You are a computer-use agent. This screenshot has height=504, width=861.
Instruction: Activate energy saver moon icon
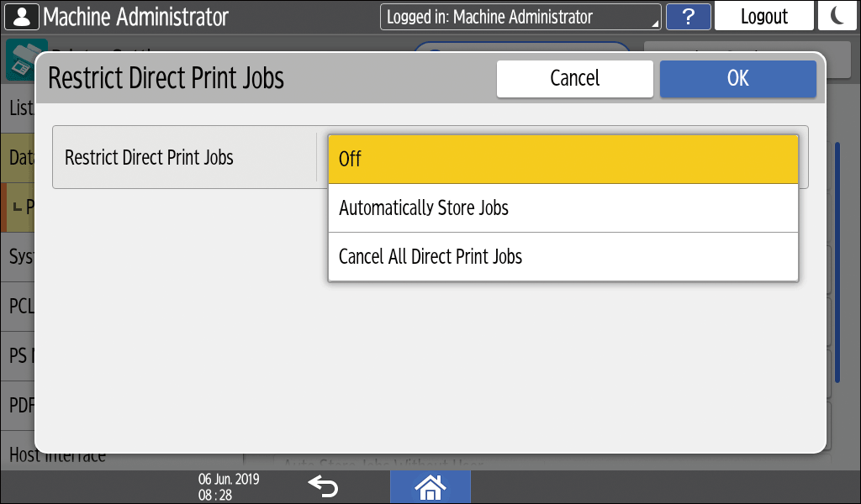click(837, 16)
